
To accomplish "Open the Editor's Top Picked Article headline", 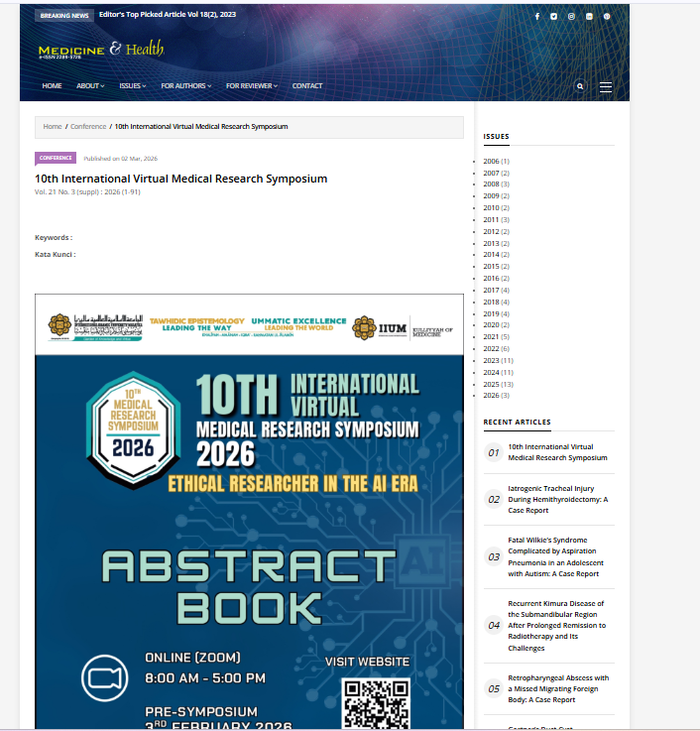I will [167, 15].
